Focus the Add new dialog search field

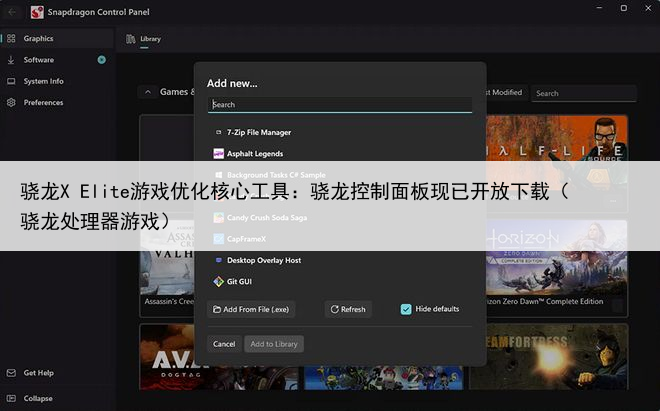tap(339, 104)
